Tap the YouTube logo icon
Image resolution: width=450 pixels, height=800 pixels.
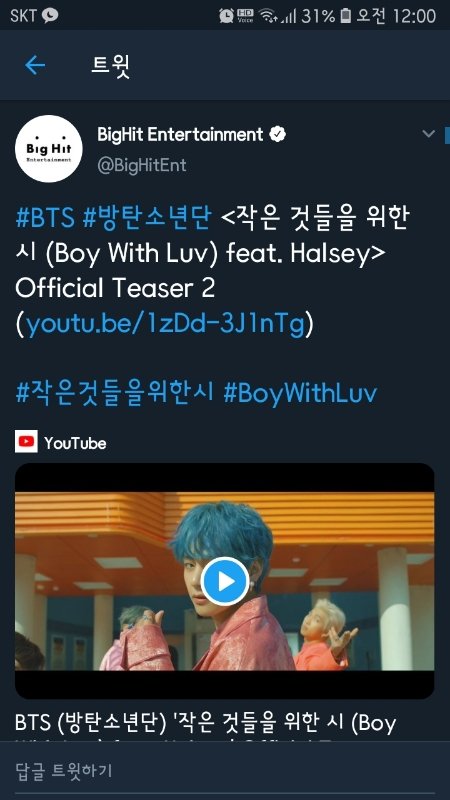tap(26, 442)
